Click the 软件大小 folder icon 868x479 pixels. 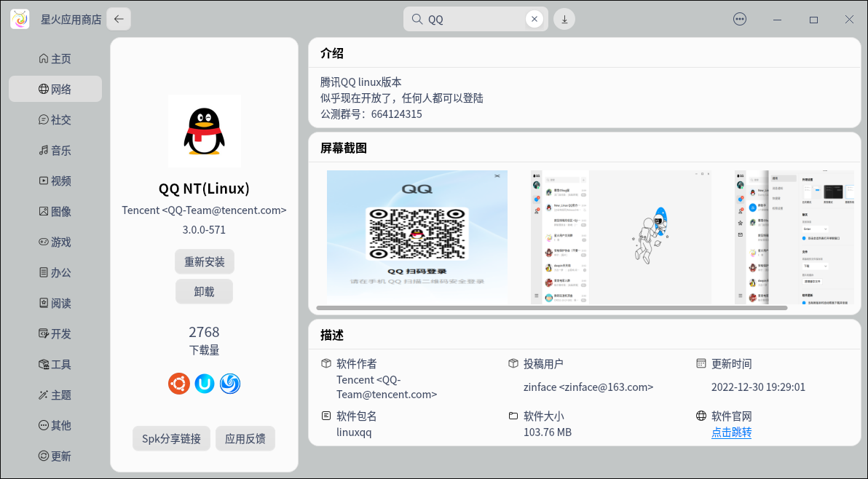513,416
